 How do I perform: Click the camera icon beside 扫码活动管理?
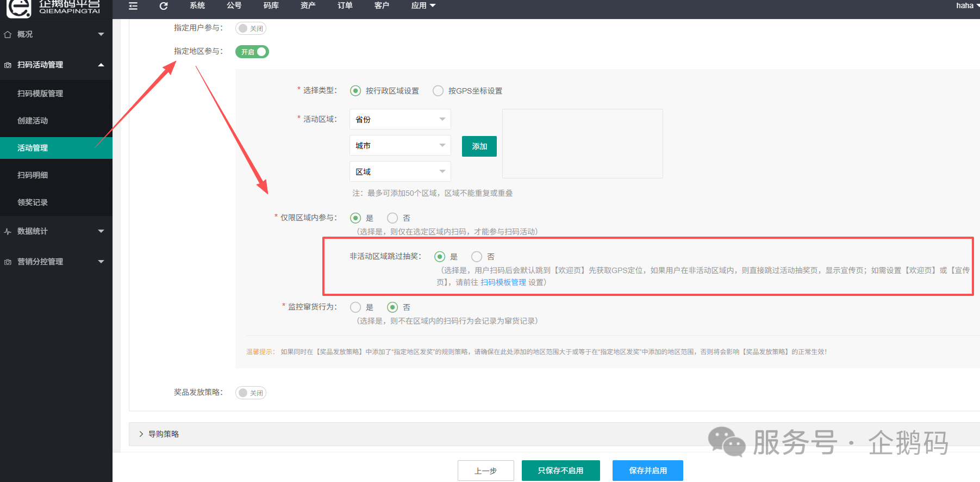tap(8, 65)
